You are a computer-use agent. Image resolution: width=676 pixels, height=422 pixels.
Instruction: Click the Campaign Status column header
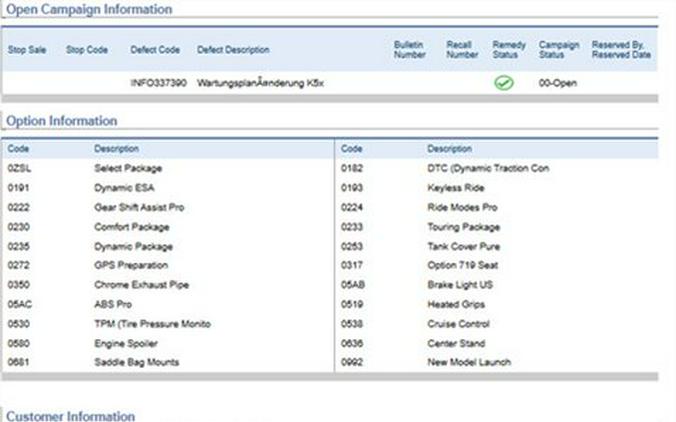[x=559, y=50]
